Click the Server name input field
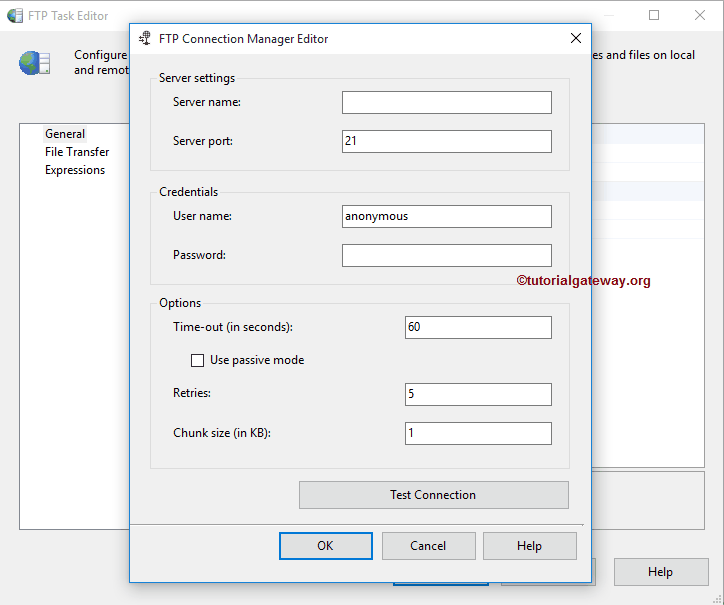The width and height of the screenshot is (724, 605). tap(446, 102)
